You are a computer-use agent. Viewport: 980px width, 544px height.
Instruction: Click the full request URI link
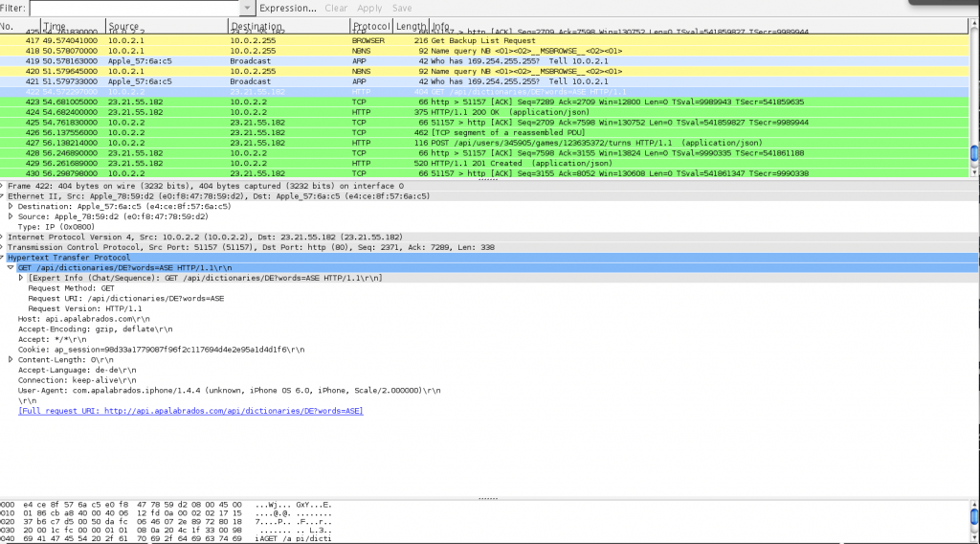click(x=190, y=411)
